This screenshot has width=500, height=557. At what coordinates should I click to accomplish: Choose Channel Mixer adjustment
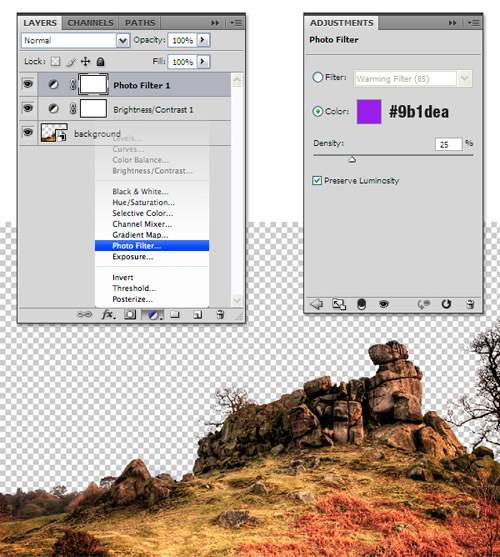coord(142,224)
